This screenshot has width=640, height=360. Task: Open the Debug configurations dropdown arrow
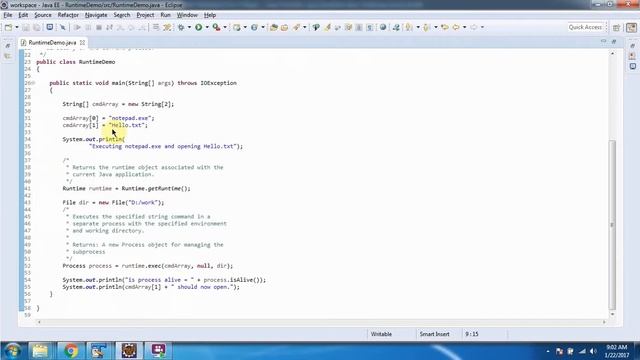point(189,27)
